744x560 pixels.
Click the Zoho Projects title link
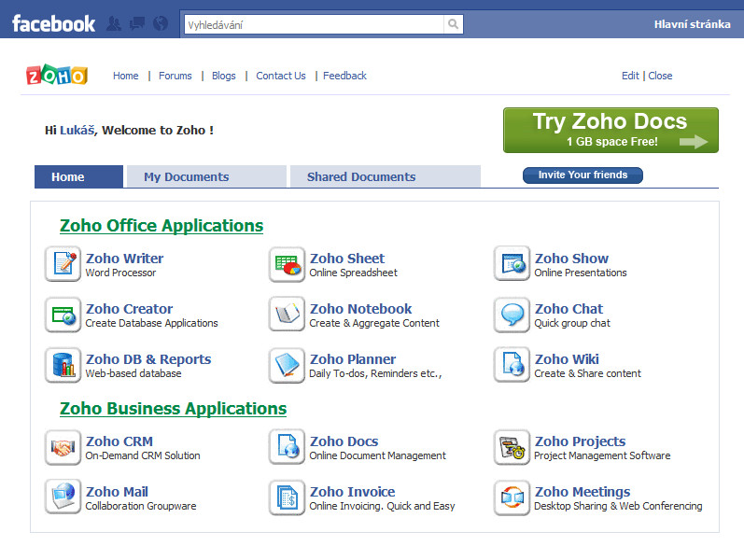tap(581, 441)
